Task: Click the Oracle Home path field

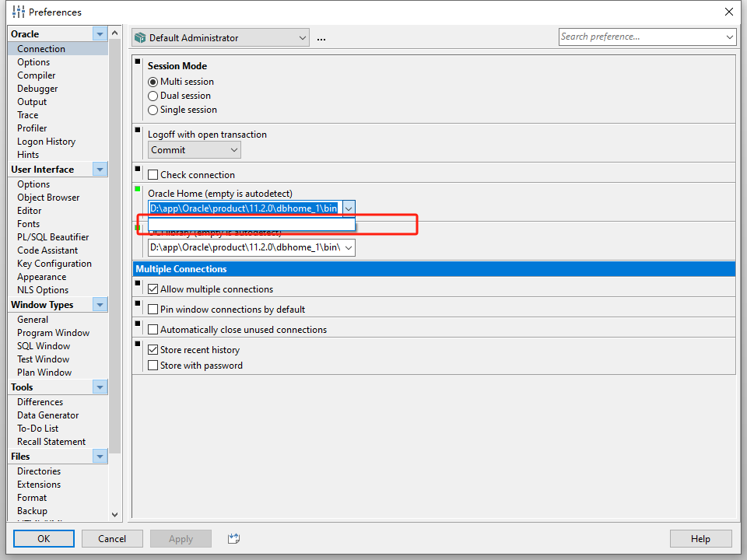Action: (x=245, y=208)
